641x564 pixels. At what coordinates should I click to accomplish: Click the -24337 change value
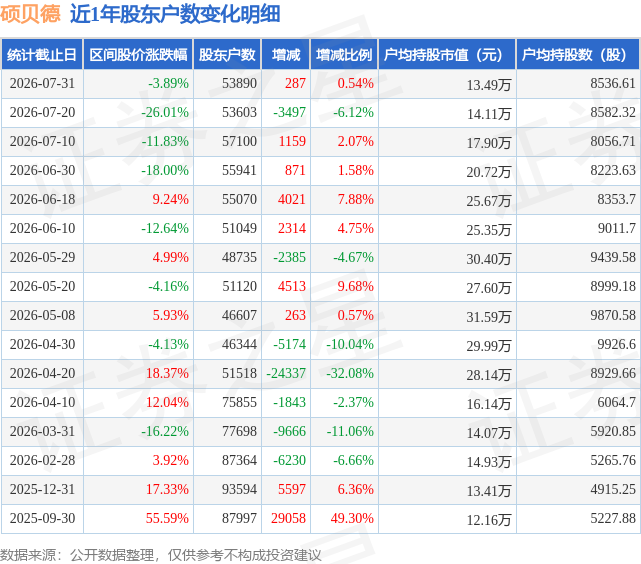tap(286, 373)
